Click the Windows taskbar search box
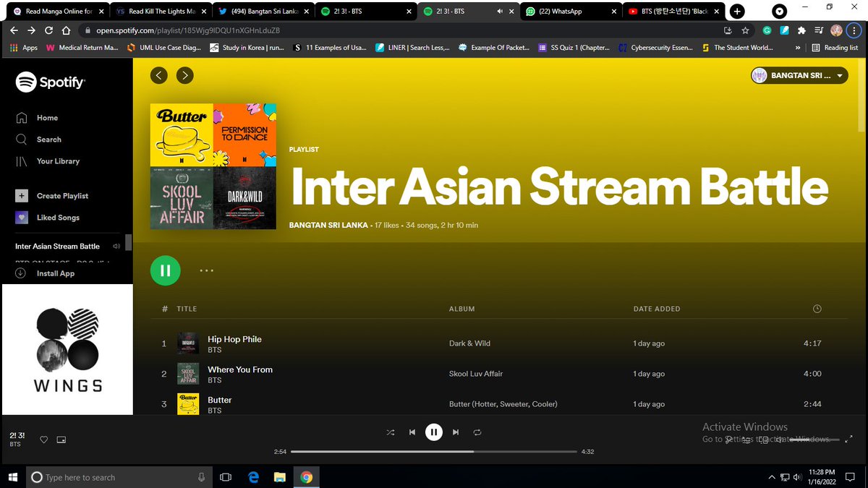The image size is (868, 488). 119,477
